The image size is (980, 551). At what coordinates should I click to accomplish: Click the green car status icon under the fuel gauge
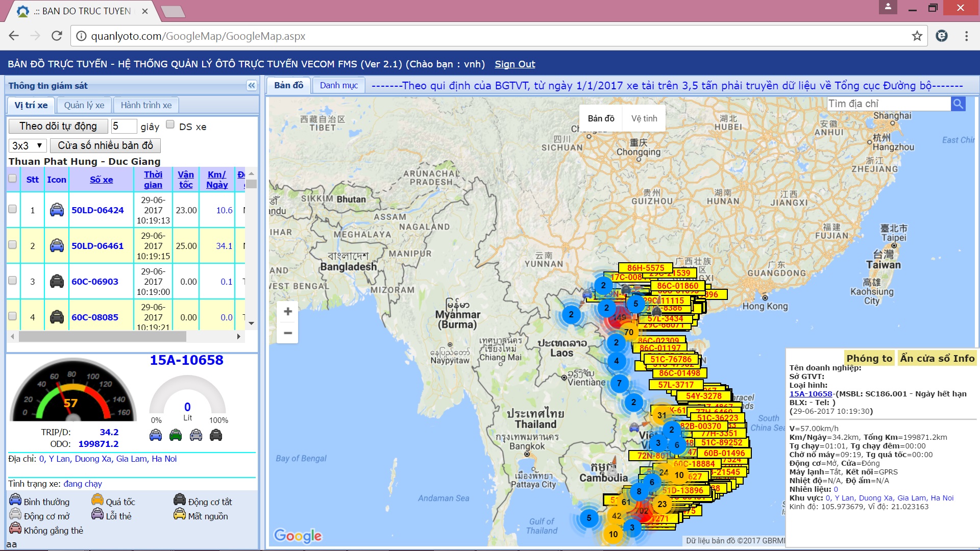[x=176, y=435]
